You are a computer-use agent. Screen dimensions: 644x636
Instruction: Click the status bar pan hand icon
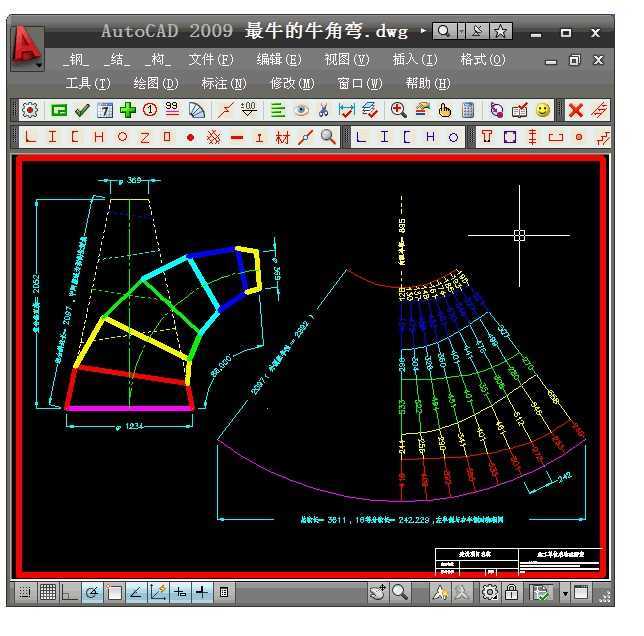pyautogui.click(x=377, y=592)
